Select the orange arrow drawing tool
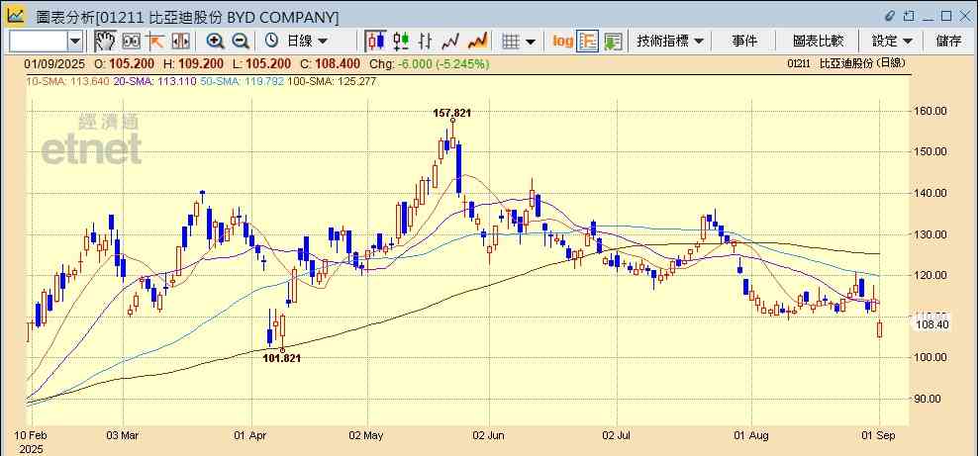Screen dimensions: 980x456 pyautogui.click(x=155, y=42)
